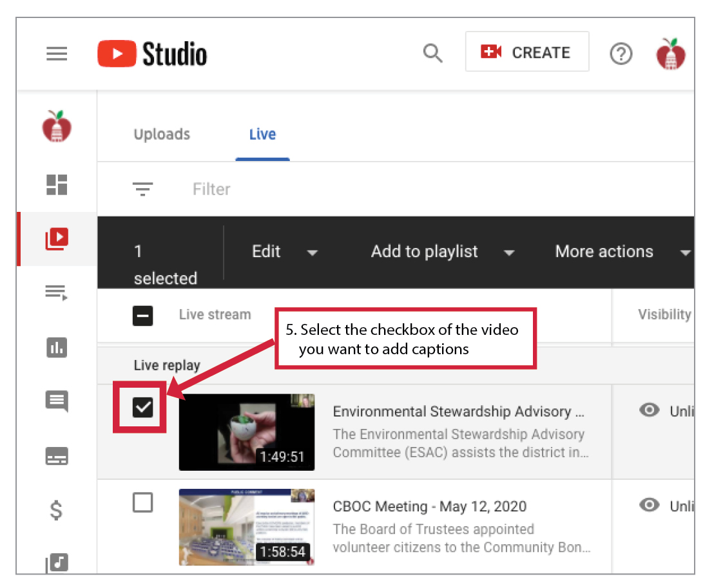Viewport: 714px width, 588px height.
Task: Open the help question mark icon
Action: pyautogui.click(x=621, y=53)
